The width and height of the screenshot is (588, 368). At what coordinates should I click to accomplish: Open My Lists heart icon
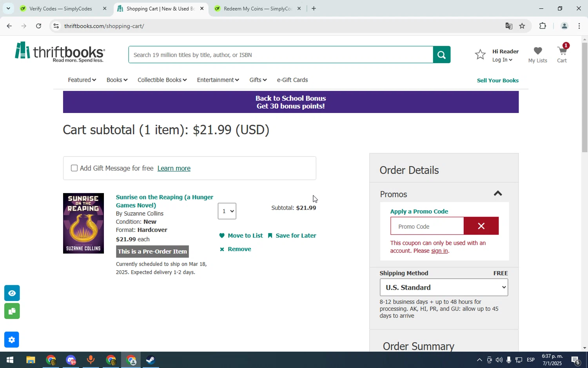pyautogui.click(x=537, y=54)
